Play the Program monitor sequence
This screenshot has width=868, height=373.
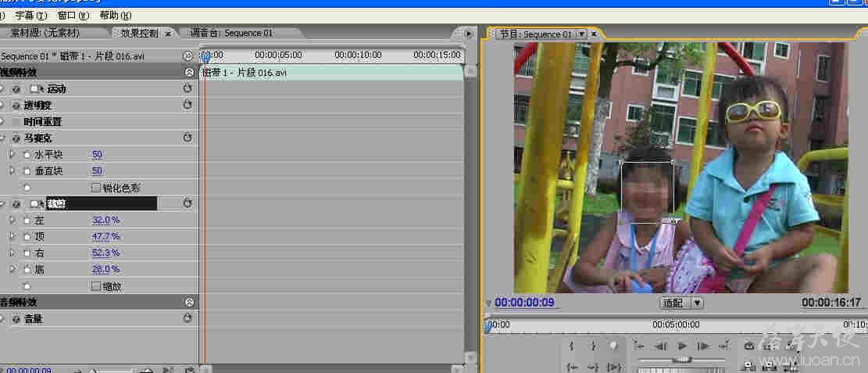pyautogui.click(x=682, y=346)
